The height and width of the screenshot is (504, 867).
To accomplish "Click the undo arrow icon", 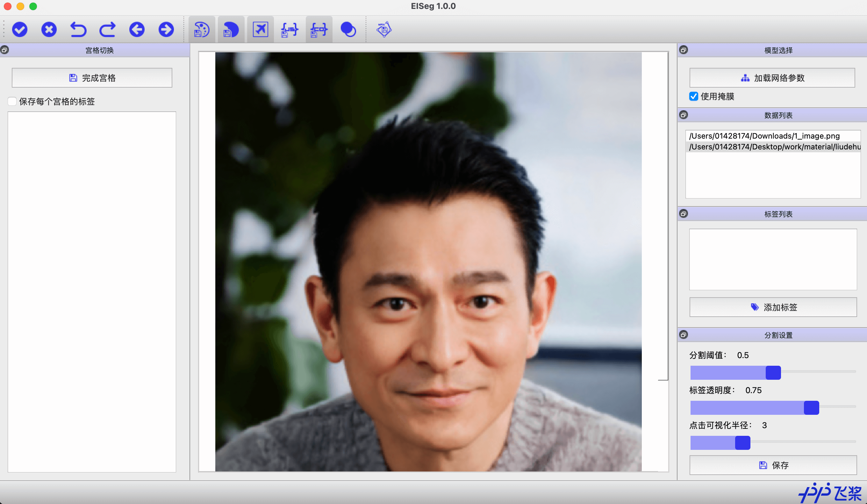I will pos(78,30).
